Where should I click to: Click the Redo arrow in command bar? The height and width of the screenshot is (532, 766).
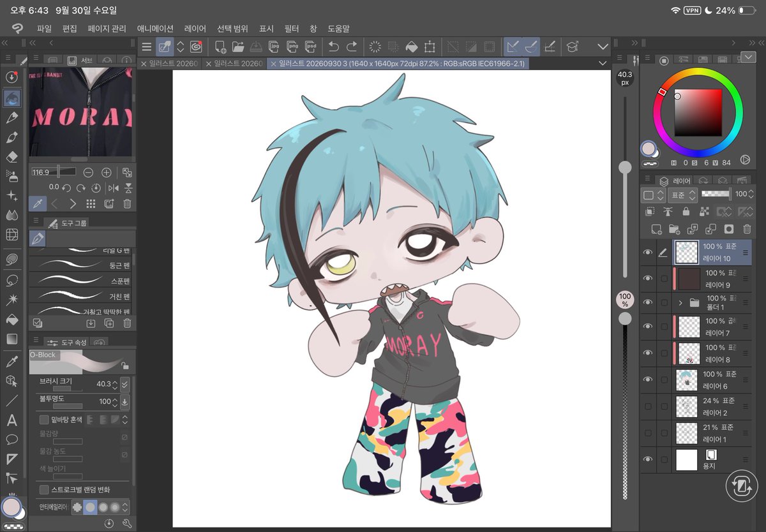click(352, 47)
